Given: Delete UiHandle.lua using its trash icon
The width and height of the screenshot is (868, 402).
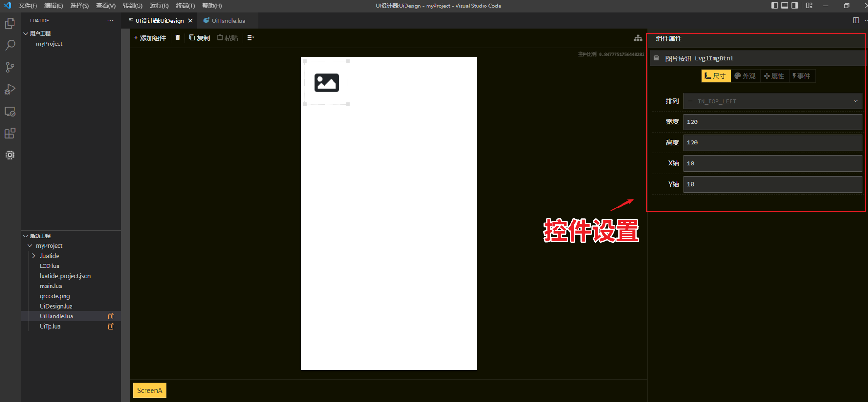Looking at the screenshot, I should [111, 316].
